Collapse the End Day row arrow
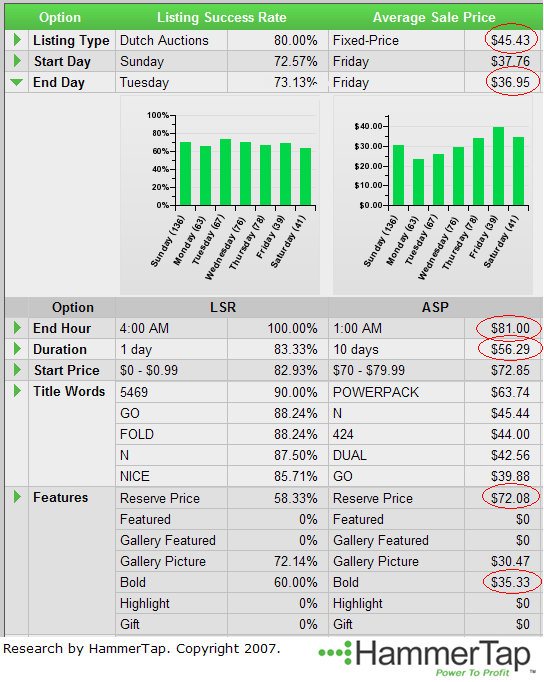 [x=17, y=82]
